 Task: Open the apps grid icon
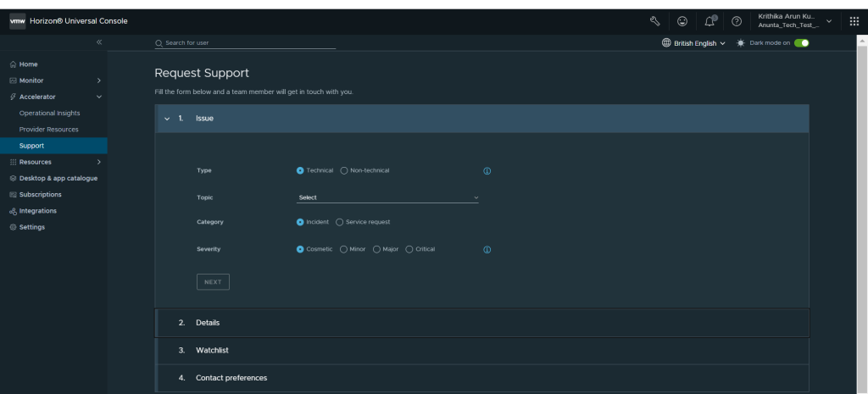pyautogui.click(x=854, y=21)
